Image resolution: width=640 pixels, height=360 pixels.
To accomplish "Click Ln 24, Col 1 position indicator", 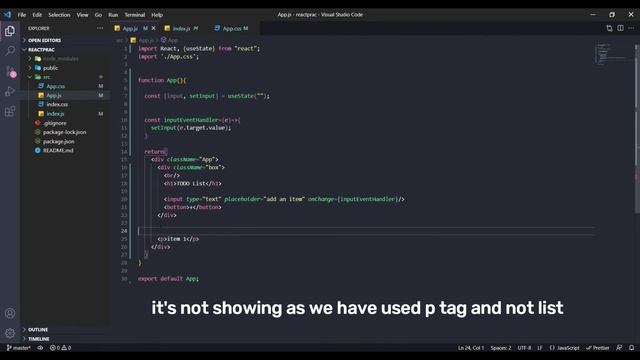I will [x=471, y=348].
